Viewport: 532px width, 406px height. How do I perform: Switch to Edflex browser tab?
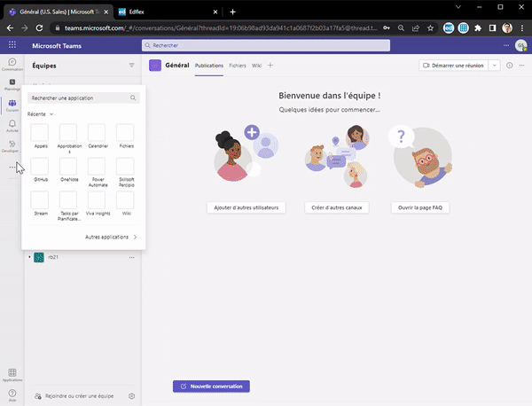click(168, 12)
